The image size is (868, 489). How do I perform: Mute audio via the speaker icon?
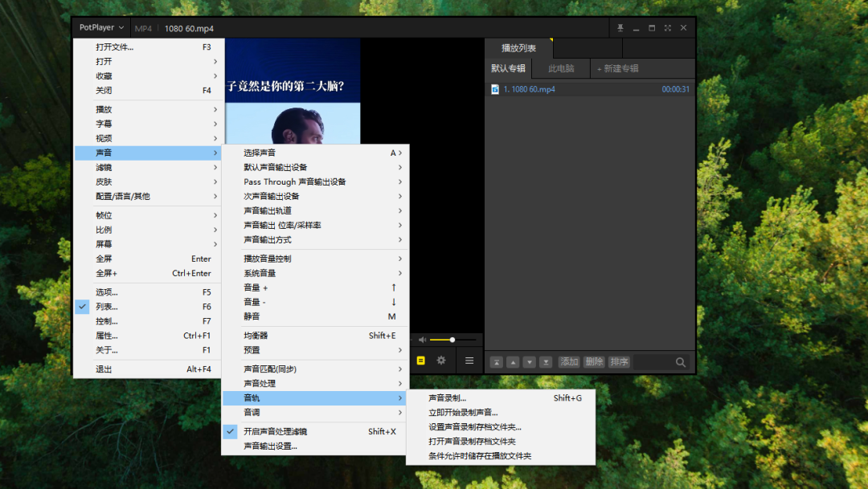pyautogui.click(x=422, y=339)
